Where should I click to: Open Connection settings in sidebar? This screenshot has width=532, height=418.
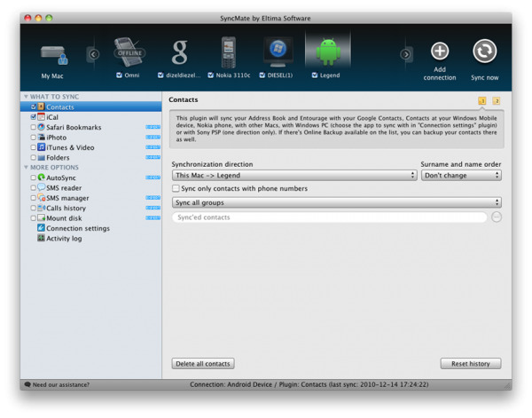pyautogui.click(x=77, y=228)
